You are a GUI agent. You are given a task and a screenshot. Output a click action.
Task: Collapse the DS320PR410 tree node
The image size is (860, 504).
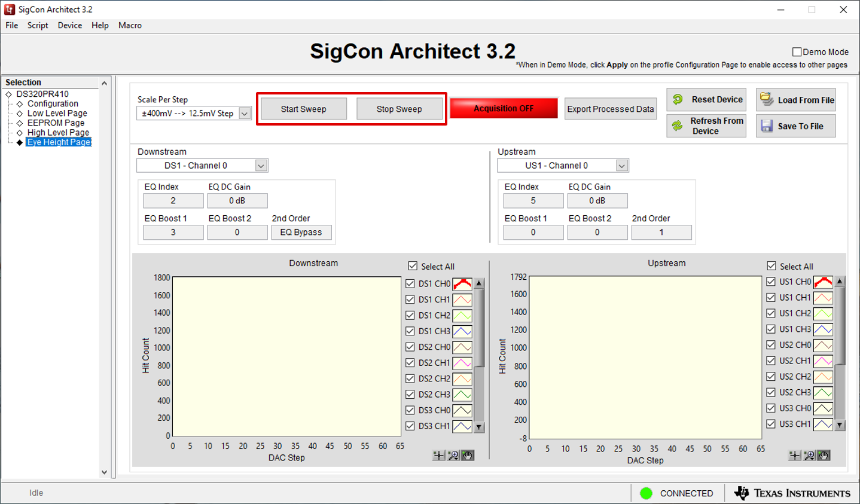(x=9, y=94)
